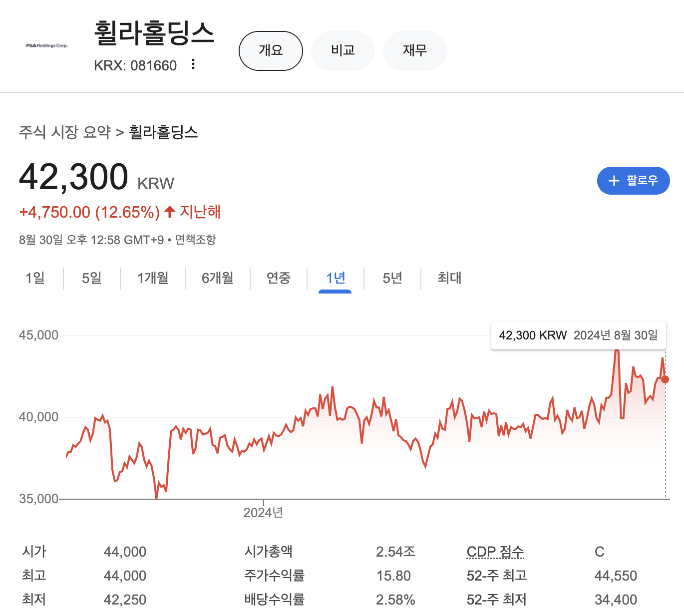The image size is (684, 616).
Task: Click the Fila Holdings Corp logo
Action: [x=46, y=45]
